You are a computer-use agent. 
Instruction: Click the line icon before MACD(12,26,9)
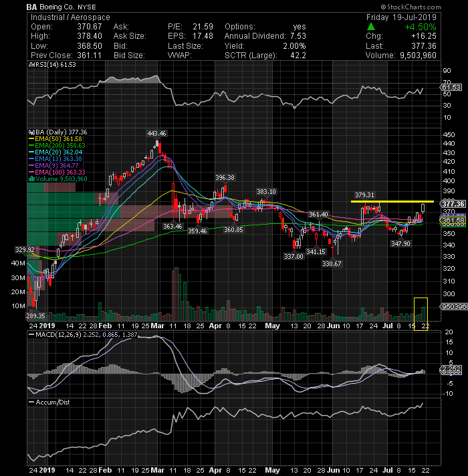pos(31,334)
